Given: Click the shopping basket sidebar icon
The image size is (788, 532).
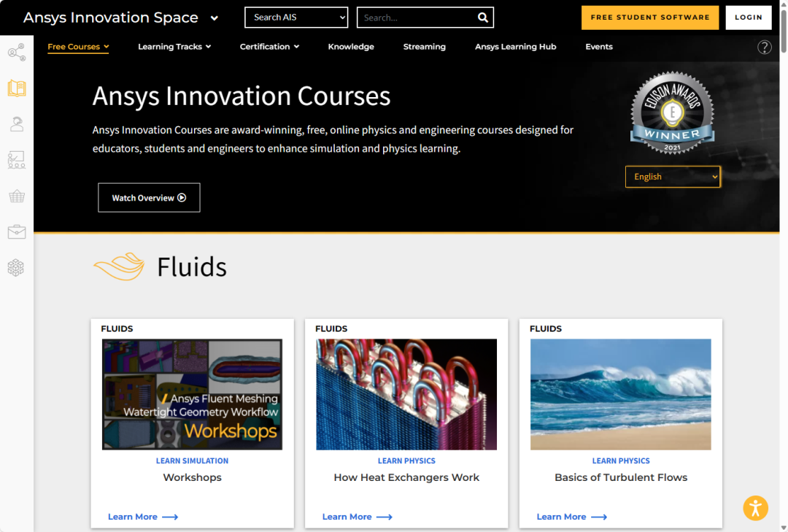Looking at the screenshot, I should point(17,196).
